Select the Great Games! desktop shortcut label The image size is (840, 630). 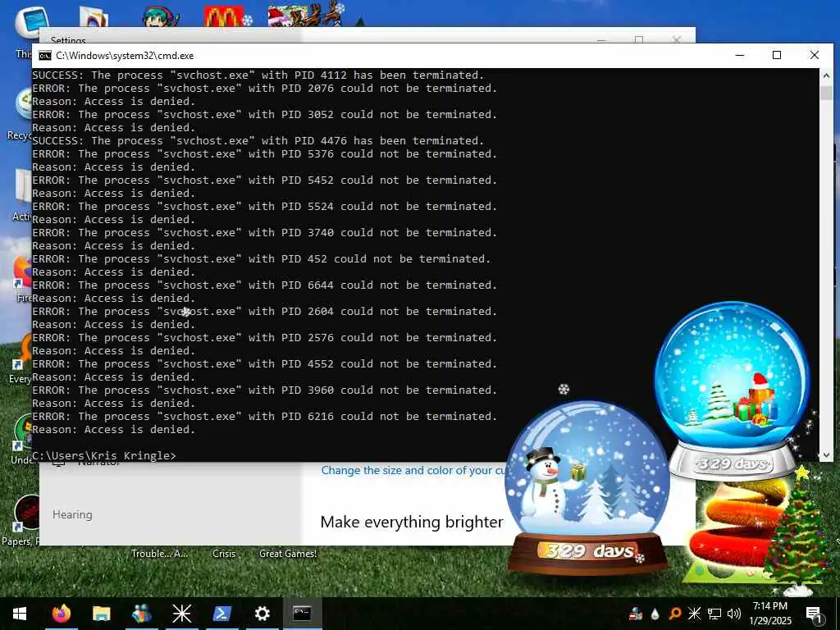[288, 554]
